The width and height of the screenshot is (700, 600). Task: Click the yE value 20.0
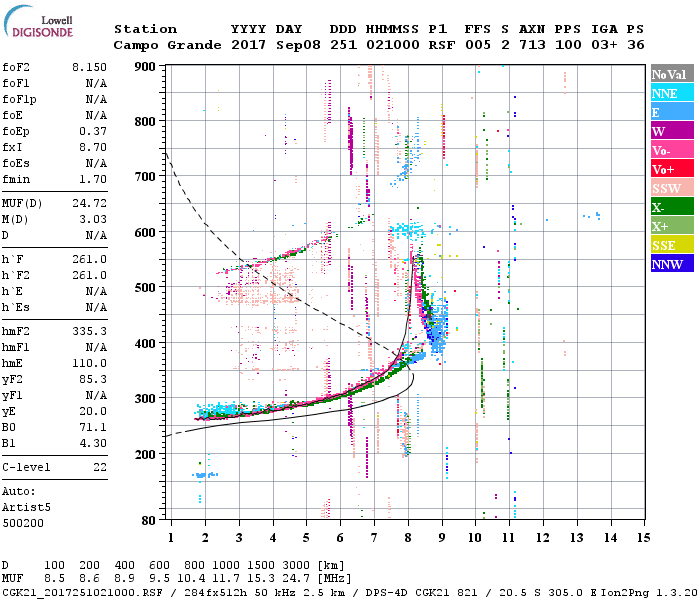pos(93,412)
